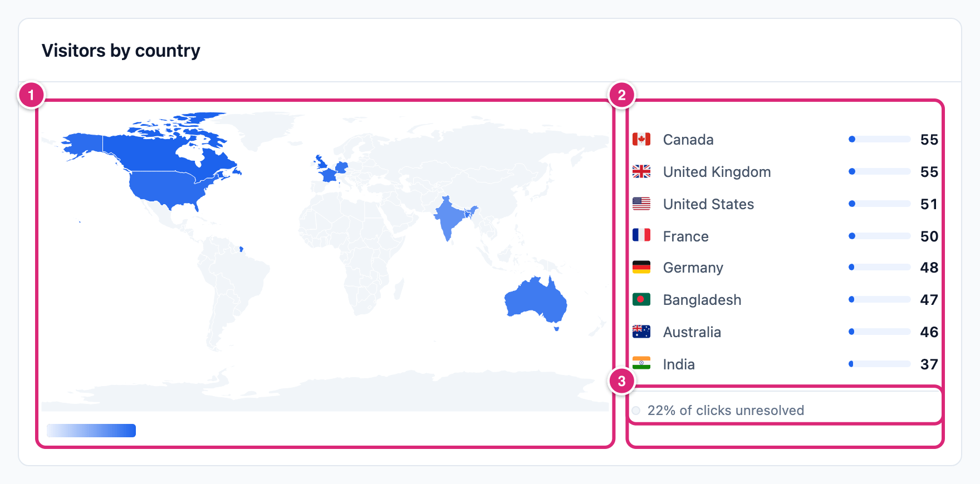Screen dimensions: 980x484
Task: Click the United States flag icon
Action: point(641,204)
